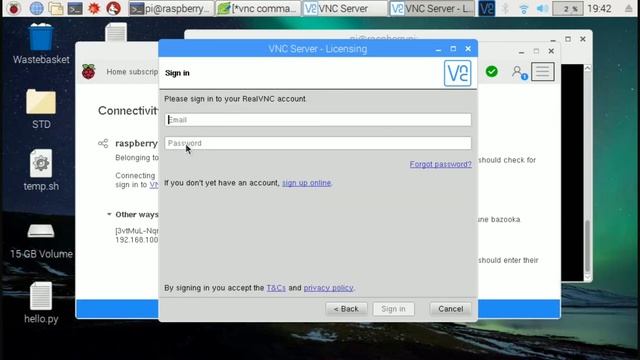
Task: Click the Back button
Action: click(346, 309)
